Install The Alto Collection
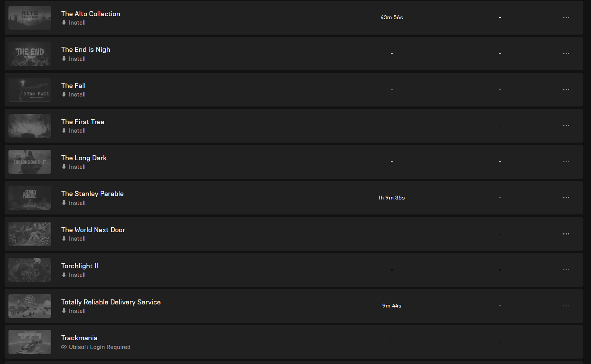The height and width of the screenshot is (364, 591). coord(73,23)
